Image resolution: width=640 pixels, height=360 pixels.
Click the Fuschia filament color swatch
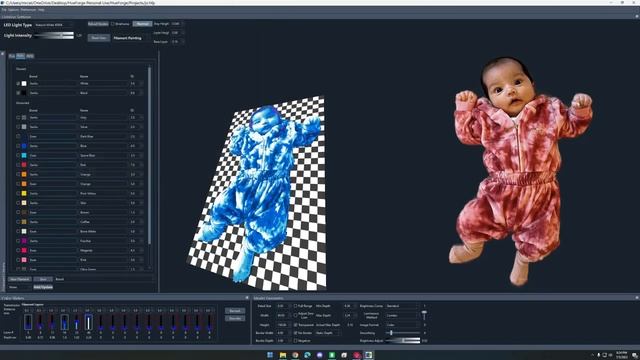[x=24, y=241]
